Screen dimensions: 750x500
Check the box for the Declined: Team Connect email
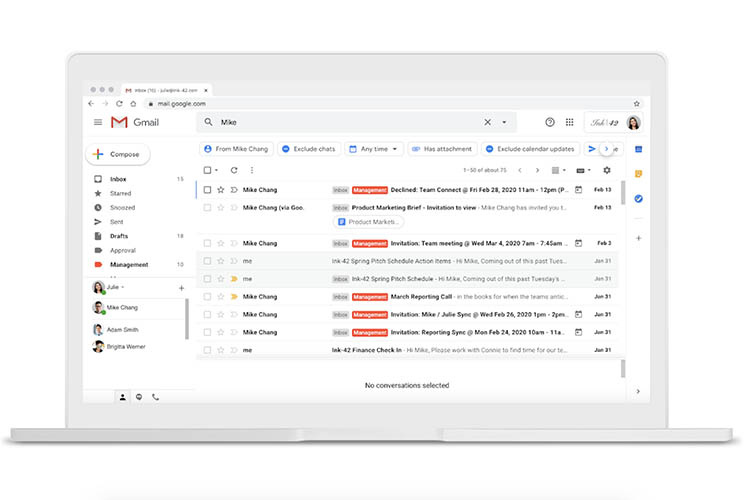pos(208,189)
